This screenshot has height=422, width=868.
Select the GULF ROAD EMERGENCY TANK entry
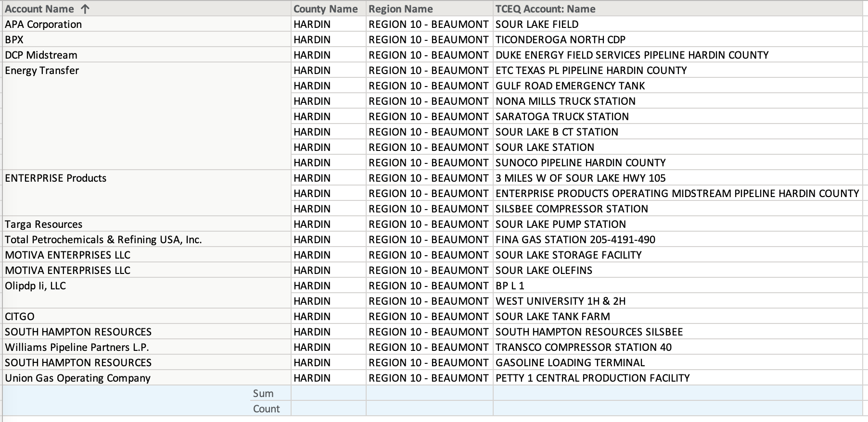[570, 86]
